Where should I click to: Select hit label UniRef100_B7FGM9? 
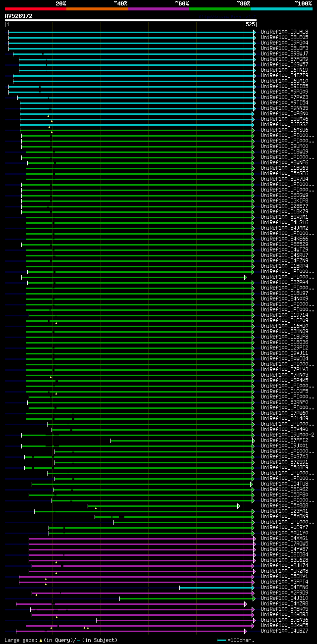click(284, 59)
